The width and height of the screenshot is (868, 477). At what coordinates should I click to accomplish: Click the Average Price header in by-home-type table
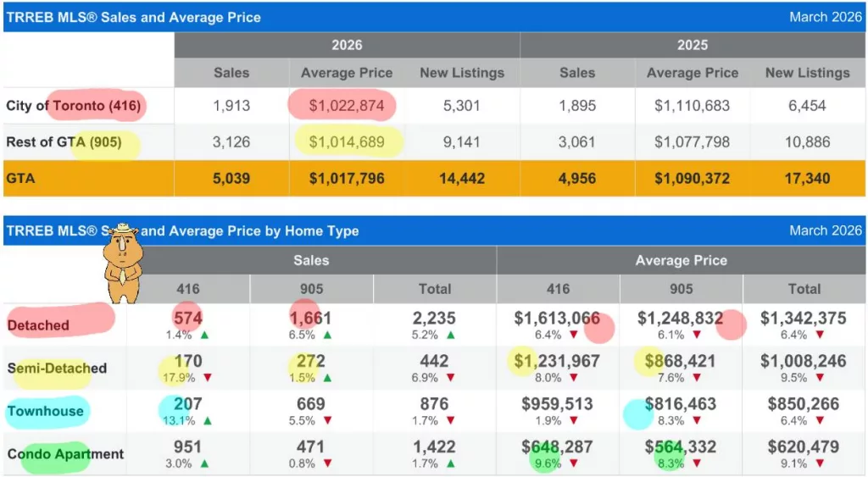681,261
